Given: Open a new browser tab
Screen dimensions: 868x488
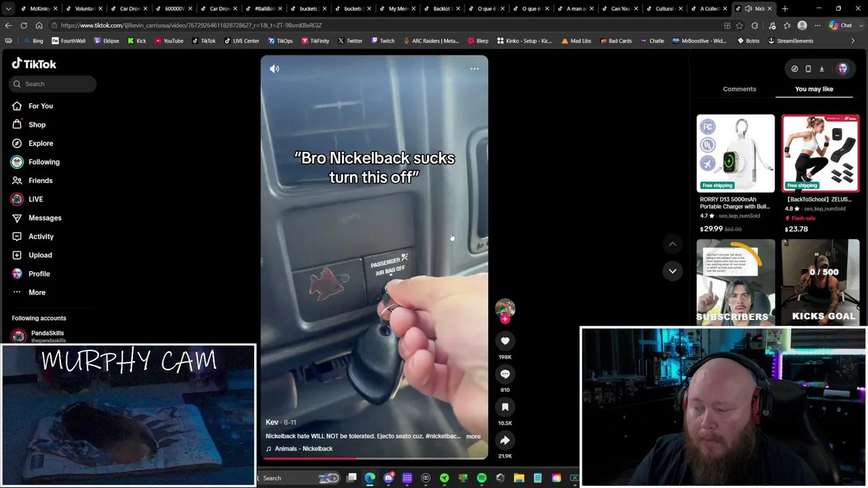Looking at the screenshot, I should coord(785,9).
